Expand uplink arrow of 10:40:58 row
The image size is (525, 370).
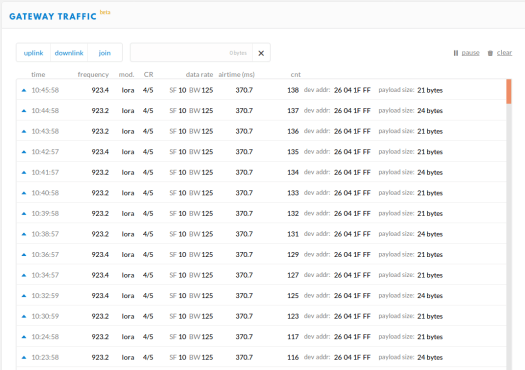[x=24, y=193]
